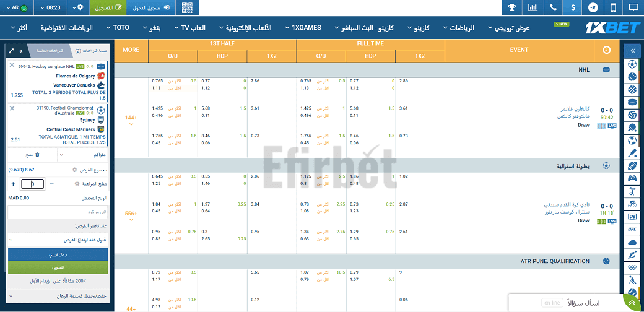644x312 pixels.
Task: Increase stake with the plus button
Action: click(x=13, y=184)
